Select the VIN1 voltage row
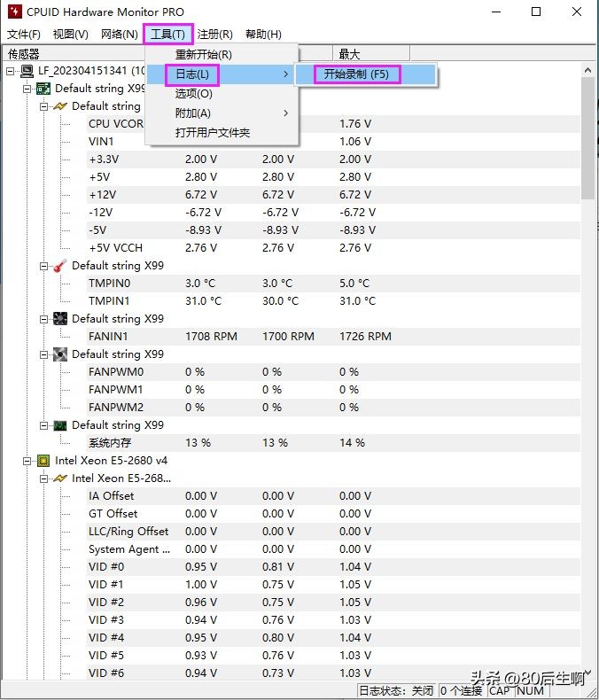The image size is (599, 700). click(x=334, y=142)
